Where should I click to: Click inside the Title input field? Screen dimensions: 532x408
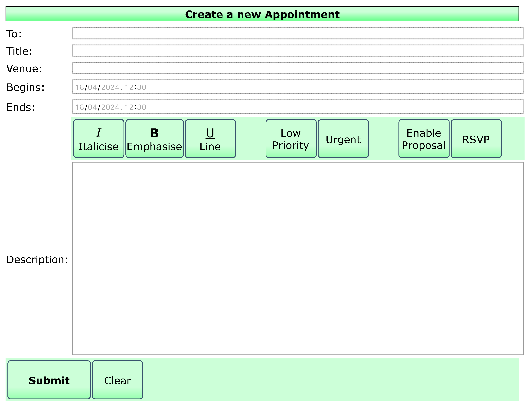(x=297, y=51)
